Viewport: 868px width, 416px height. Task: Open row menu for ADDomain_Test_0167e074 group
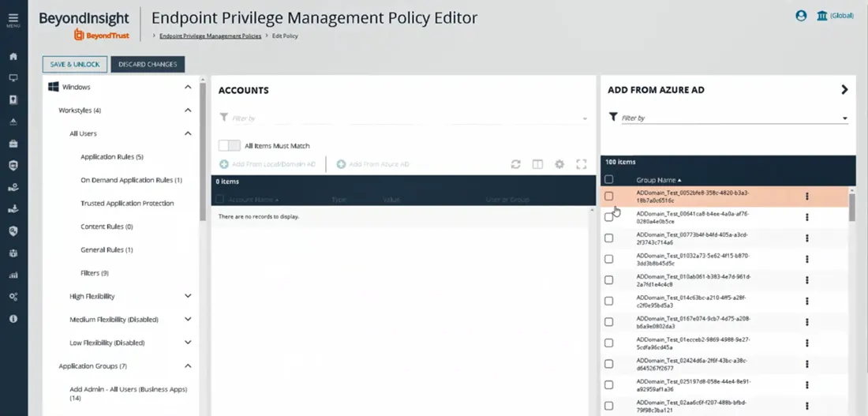pos(807,322)
